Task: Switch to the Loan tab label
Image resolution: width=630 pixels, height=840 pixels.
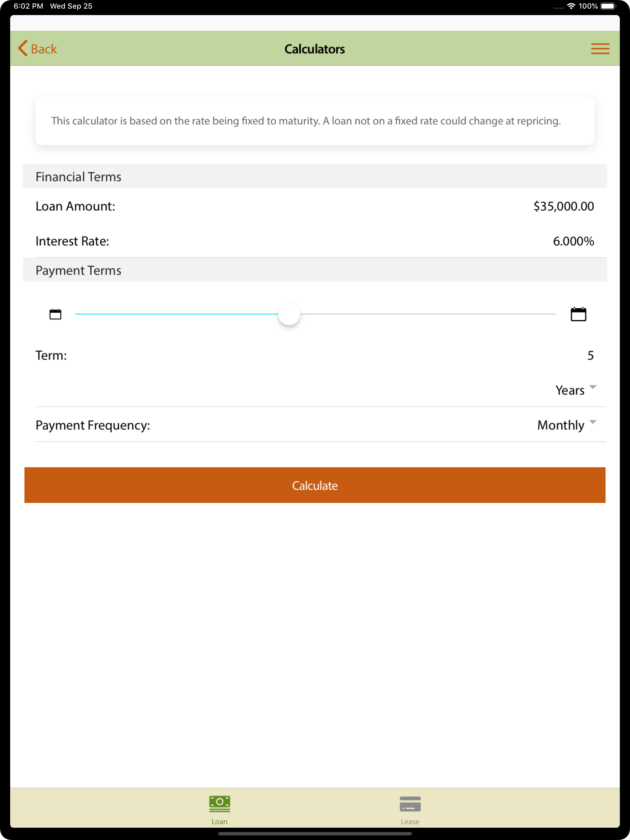Action: [220, 821]
